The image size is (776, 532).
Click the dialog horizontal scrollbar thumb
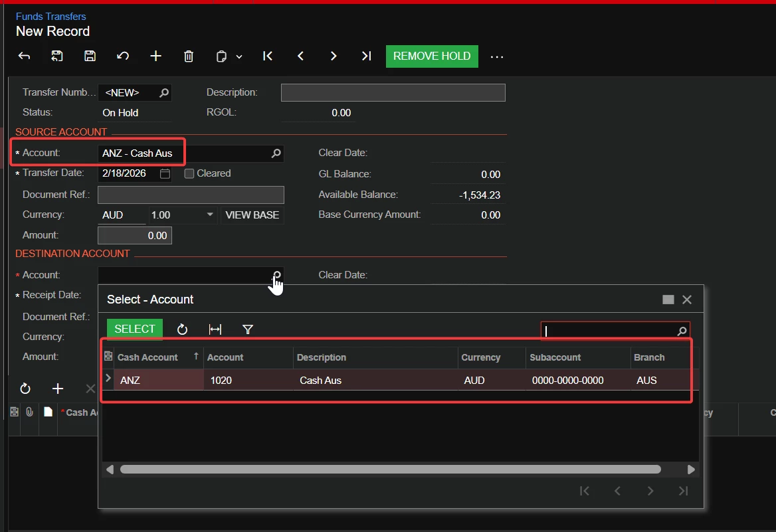[391, 469]
